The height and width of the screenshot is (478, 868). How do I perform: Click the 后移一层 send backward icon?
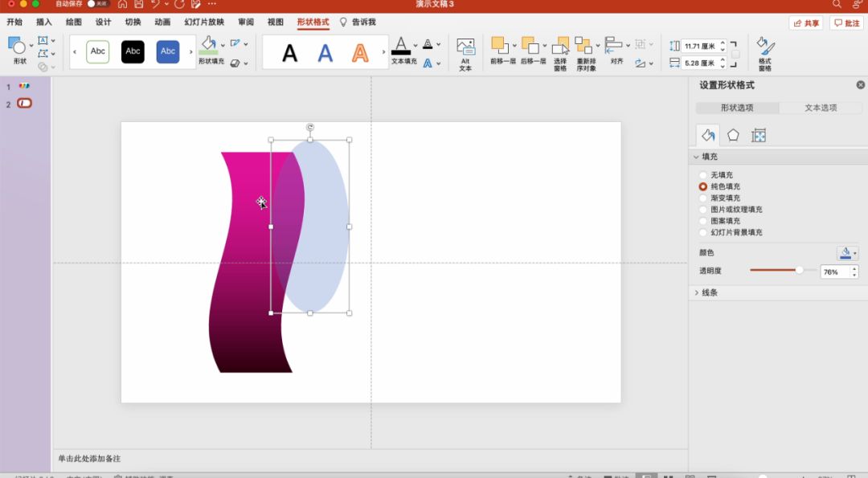[530, 46]
